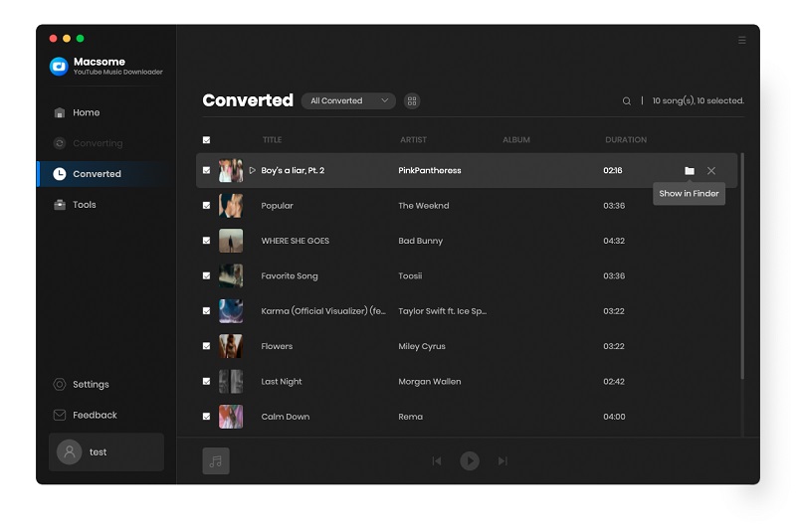
Task: Play Boy's a liar, Pt. 2 triangle icon
Action: [x=253, y=170]
